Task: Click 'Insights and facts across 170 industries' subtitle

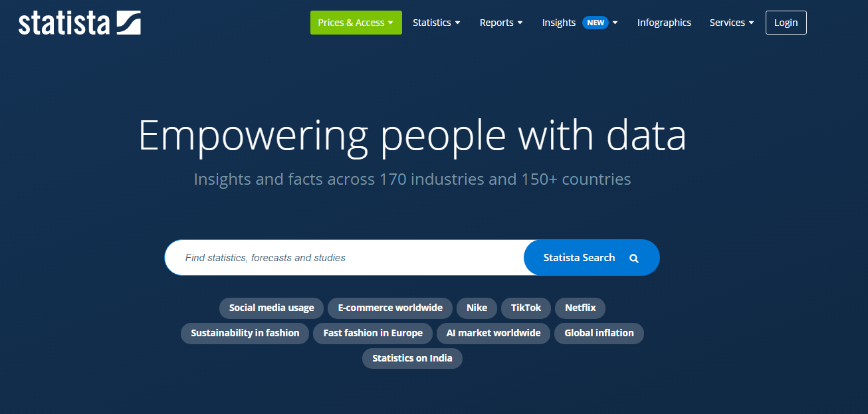Action: 412,179
